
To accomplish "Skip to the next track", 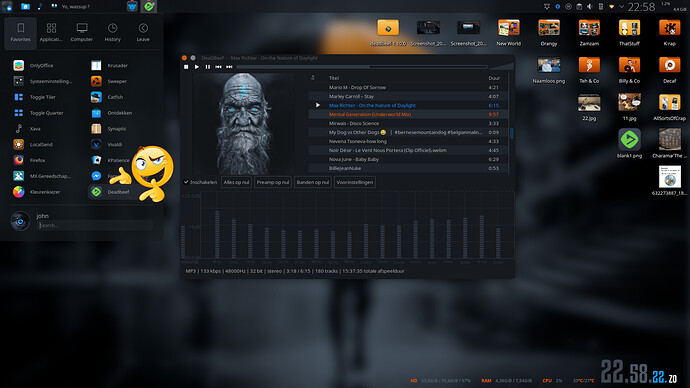I will pos(229,67).
